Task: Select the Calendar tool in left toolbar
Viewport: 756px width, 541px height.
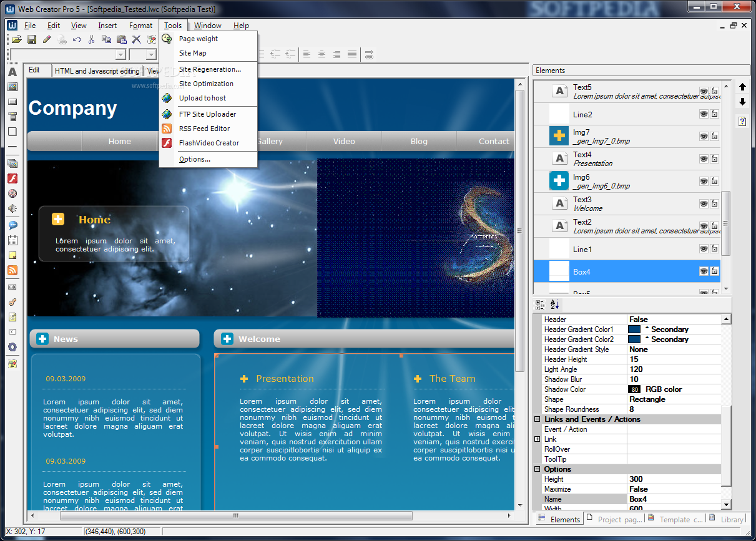Action: click(x=12, y=240)
